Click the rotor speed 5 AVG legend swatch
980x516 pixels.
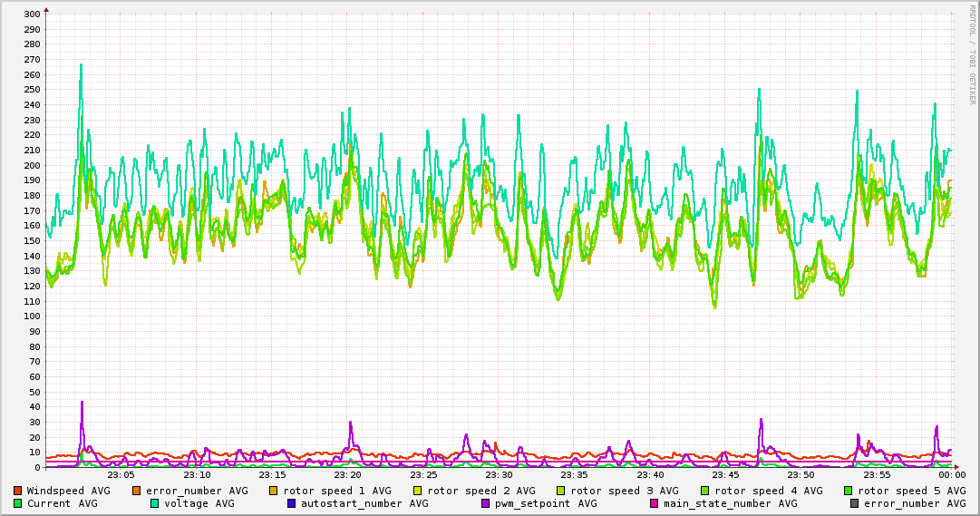pos(849,491)
